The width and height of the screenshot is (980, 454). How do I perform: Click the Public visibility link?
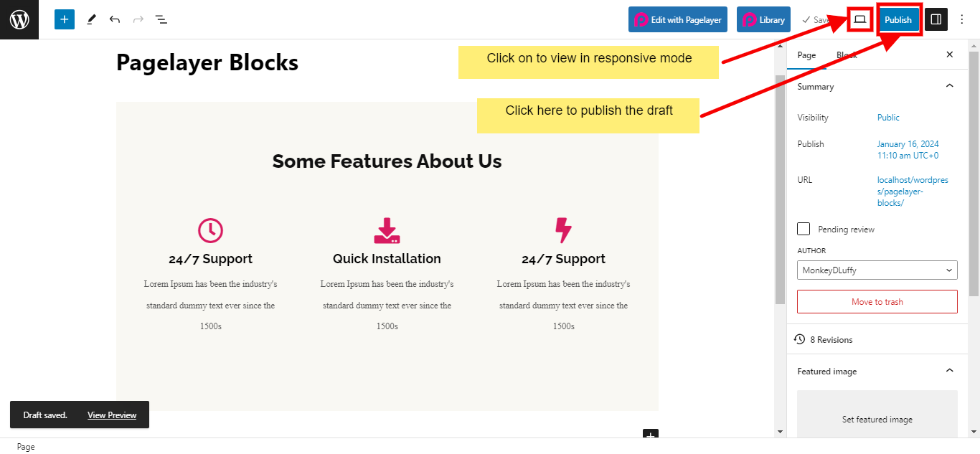(x=888, y=118)
